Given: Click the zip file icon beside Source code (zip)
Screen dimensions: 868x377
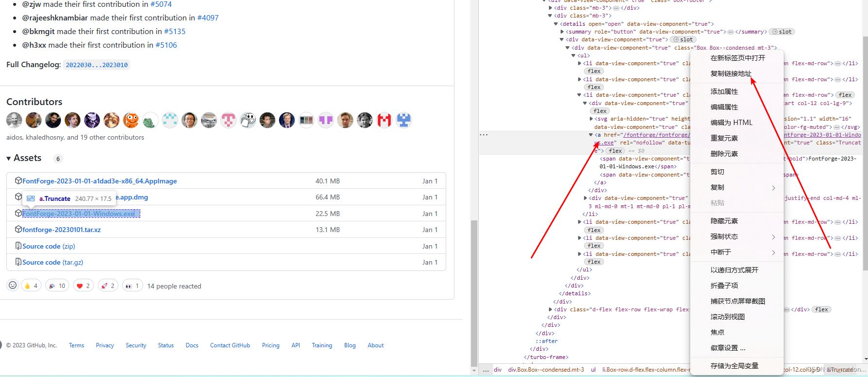Looking at the screenshot, I should click(x=19, y=246).
